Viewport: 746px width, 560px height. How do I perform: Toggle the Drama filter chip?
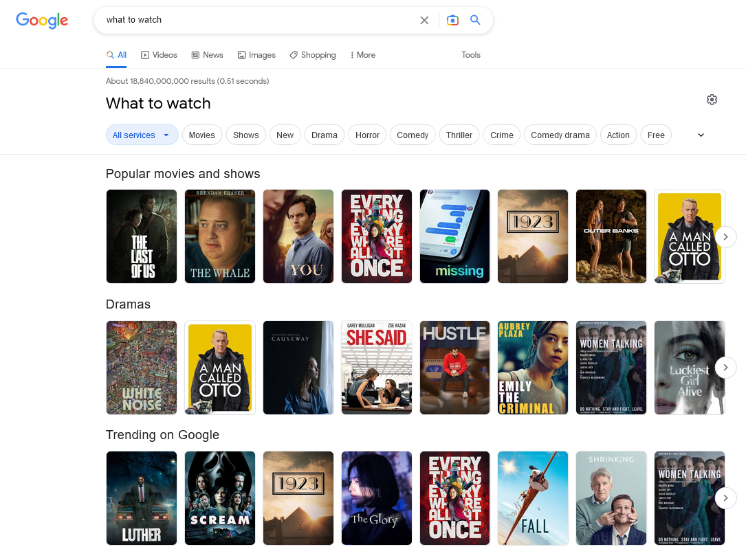[x=325, y=135]
